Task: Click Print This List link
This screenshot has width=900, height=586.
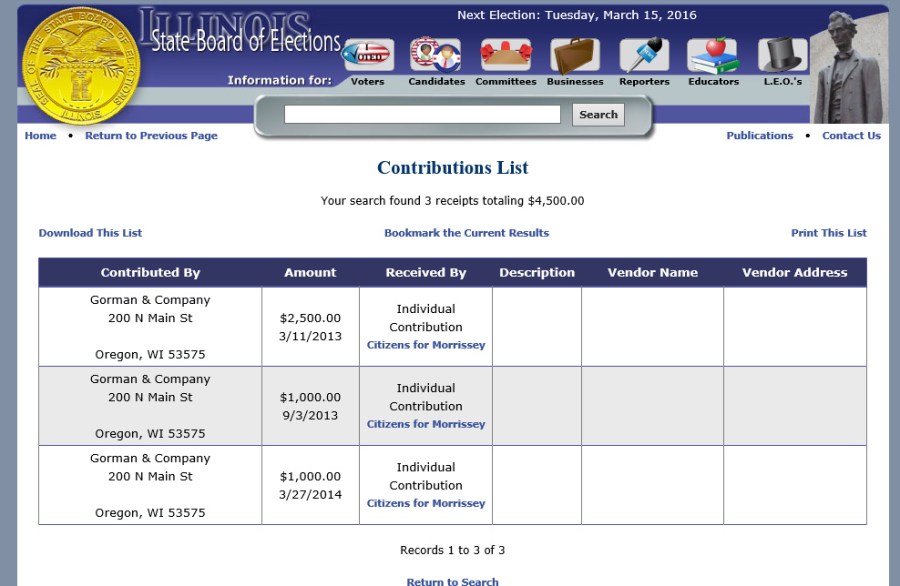Action: (x=828, y=233)
